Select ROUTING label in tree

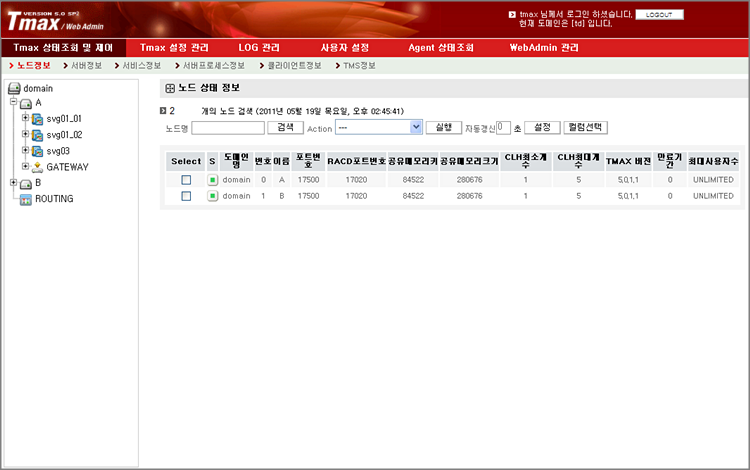tap(54, 199)
